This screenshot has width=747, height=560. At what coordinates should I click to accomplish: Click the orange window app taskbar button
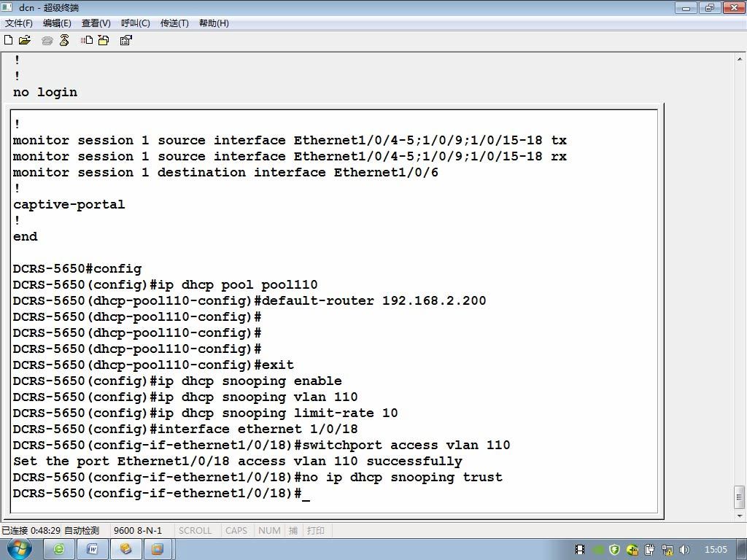(x=158, y=550)
